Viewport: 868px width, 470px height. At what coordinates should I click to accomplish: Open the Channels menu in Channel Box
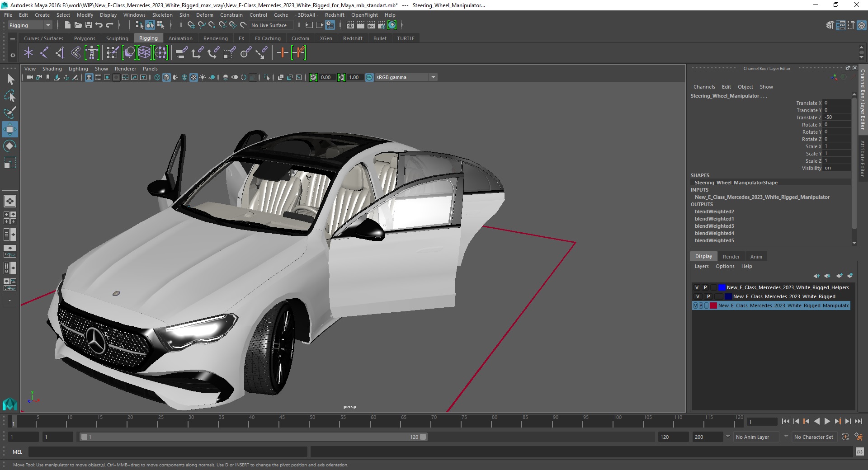(704, 87)
